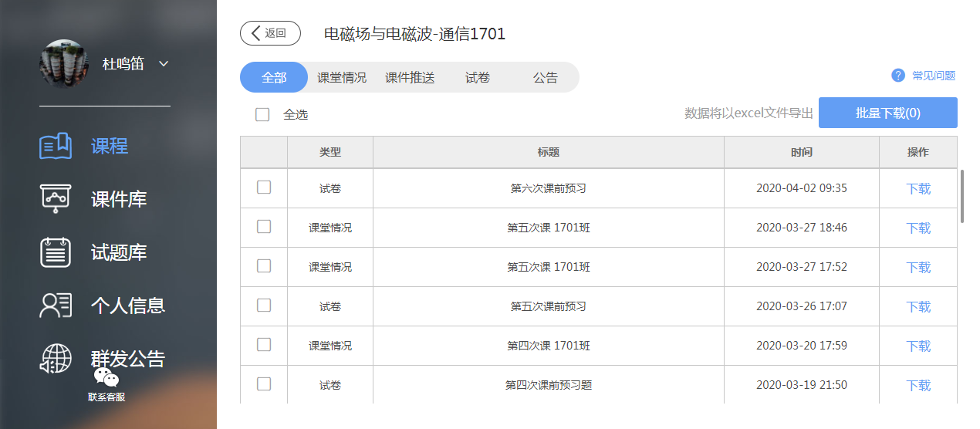Open the 课件库 presentation board icon
The image size is (980, 429).
click(56, 199)
